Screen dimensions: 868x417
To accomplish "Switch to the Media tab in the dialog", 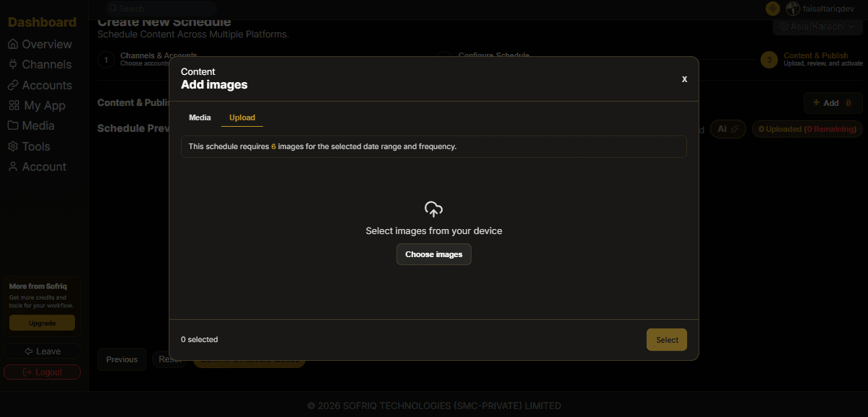I will pos(200,117).
